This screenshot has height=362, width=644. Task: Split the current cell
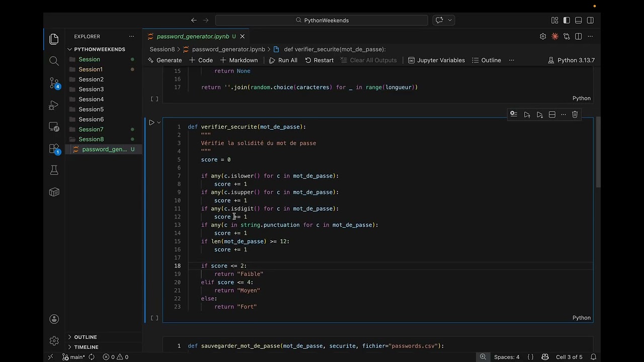pyautogui.click(x=552, y=115)
